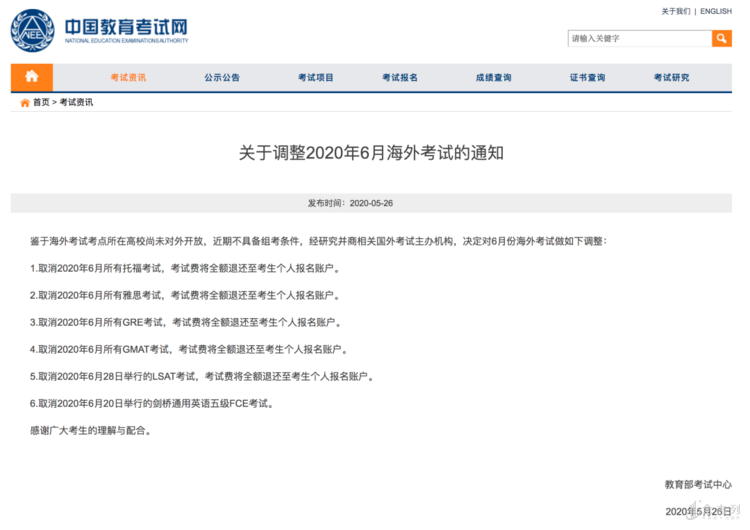The width and height of the screenshot is (750, 530).
Task: Click the 中国教育考试网 site title
Action: pos(126,27)
